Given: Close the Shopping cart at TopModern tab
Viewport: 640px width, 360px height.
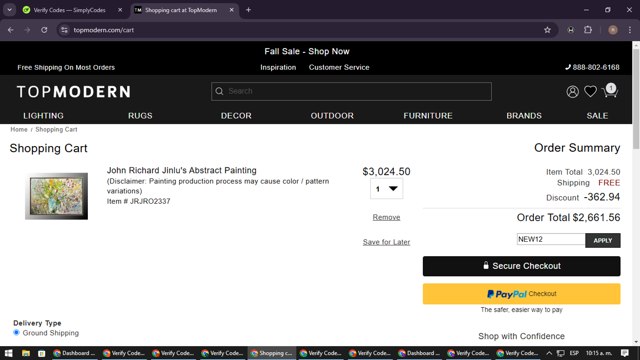Looking at the screenshot, I should point(231,10).
